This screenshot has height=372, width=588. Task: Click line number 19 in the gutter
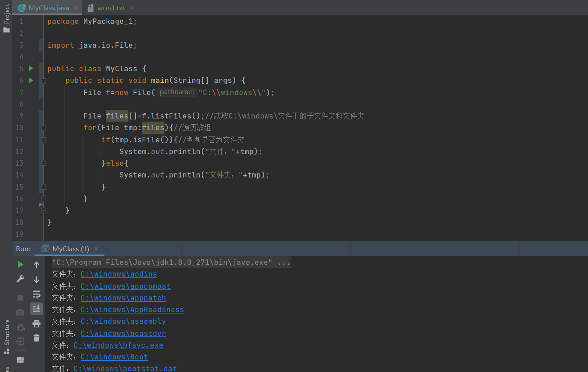click(19, 234)
